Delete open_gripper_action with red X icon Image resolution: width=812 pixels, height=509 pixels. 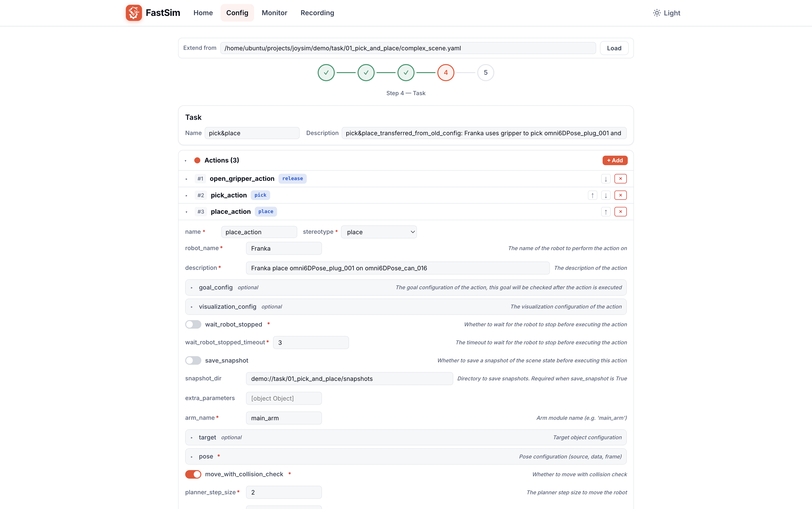(620, 179)
